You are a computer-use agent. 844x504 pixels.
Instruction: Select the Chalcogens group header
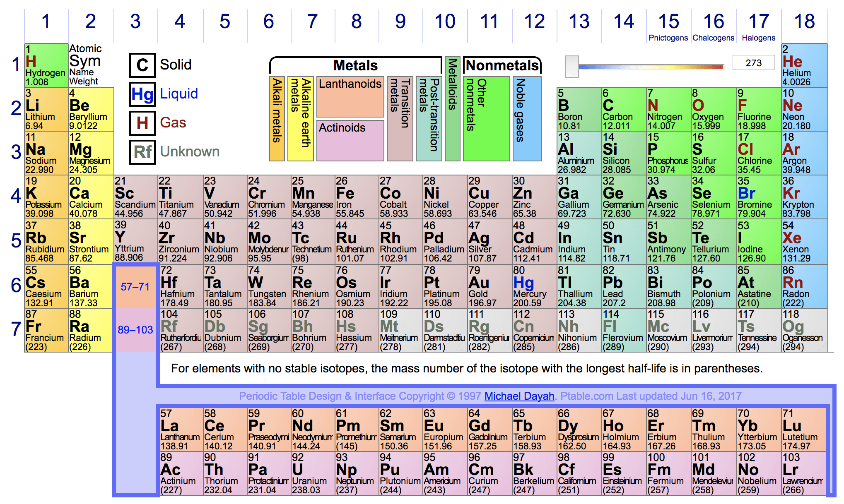point(713,38)
